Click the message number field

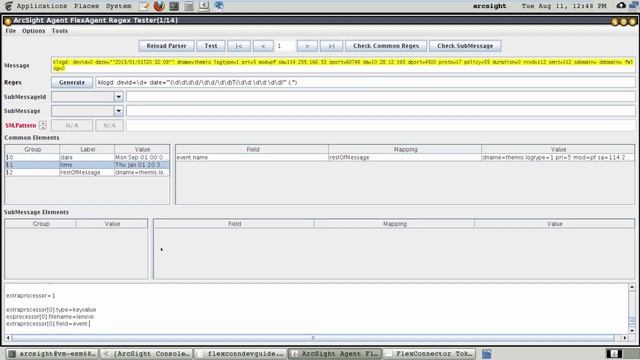tap(285, 46)
